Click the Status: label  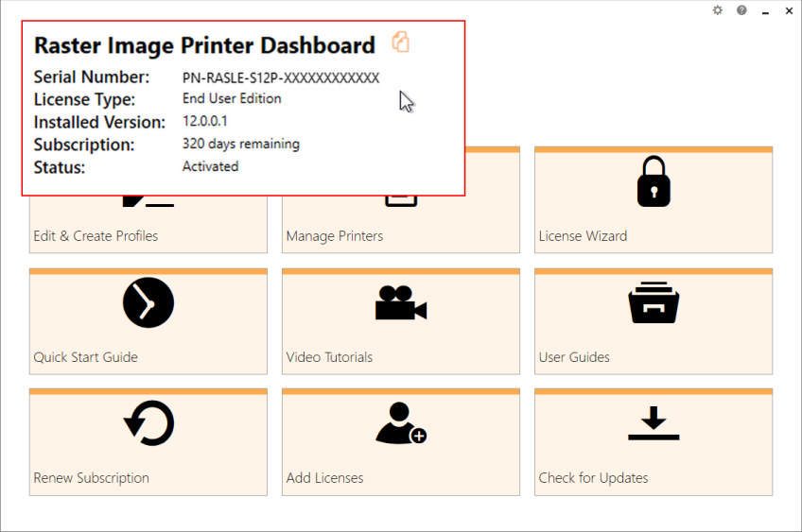pyautogui.click(x=60, y=167)
